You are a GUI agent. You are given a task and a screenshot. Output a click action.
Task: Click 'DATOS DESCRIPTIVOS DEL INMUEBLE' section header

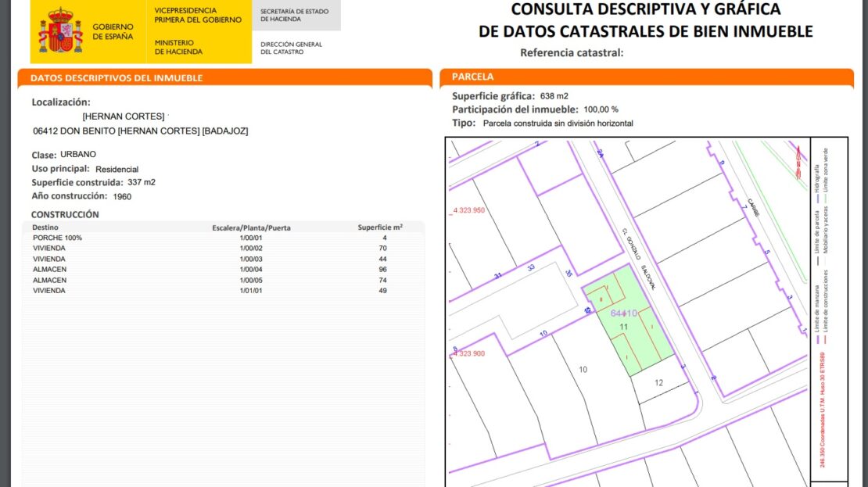point(117,78)
